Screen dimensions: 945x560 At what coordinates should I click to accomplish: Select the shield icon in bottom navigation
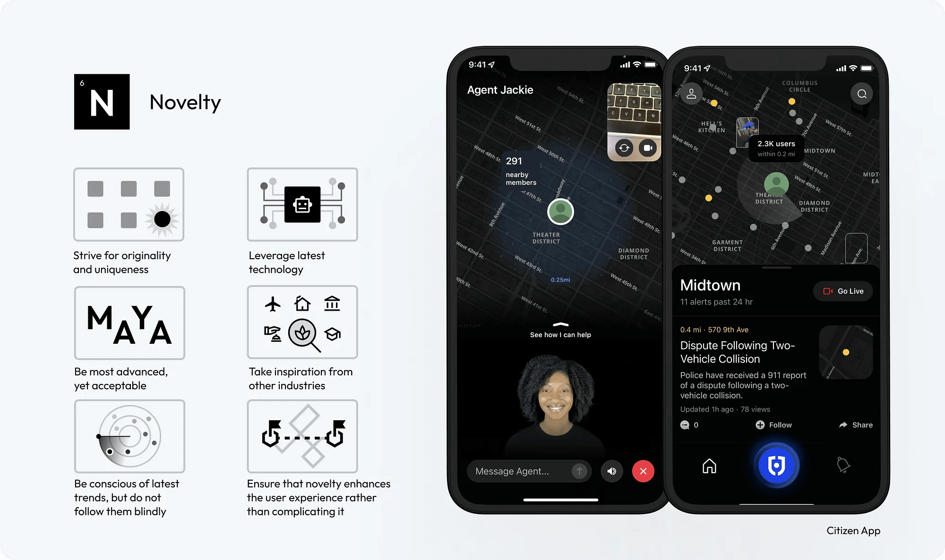(x=775, y=465)
